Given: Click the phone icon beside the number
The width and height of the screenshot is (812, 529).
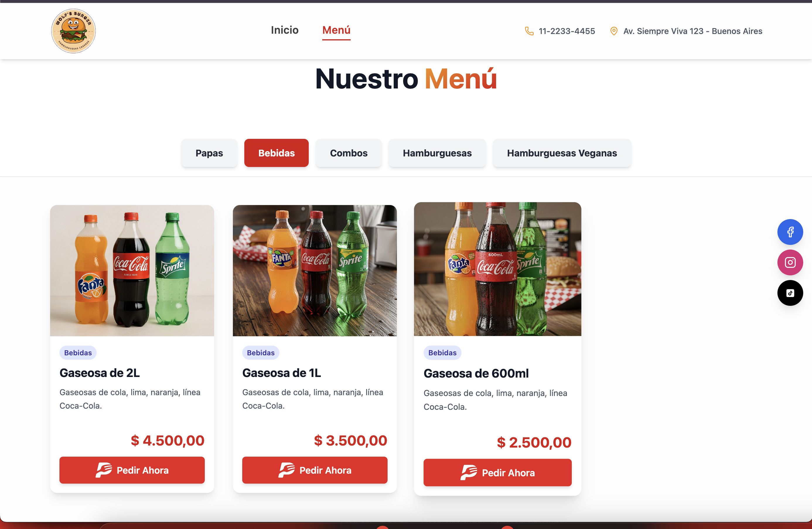Looking at the screenshot, I should point(529,31).
